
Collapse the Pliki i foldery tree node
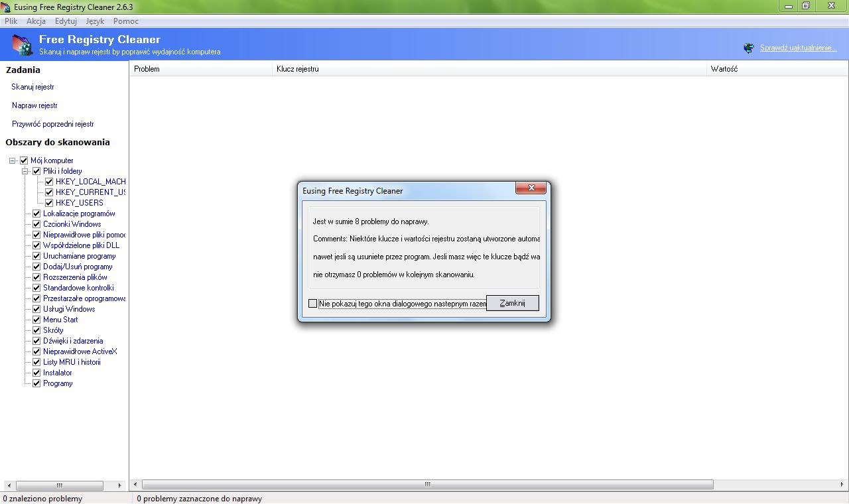point(25,171)
